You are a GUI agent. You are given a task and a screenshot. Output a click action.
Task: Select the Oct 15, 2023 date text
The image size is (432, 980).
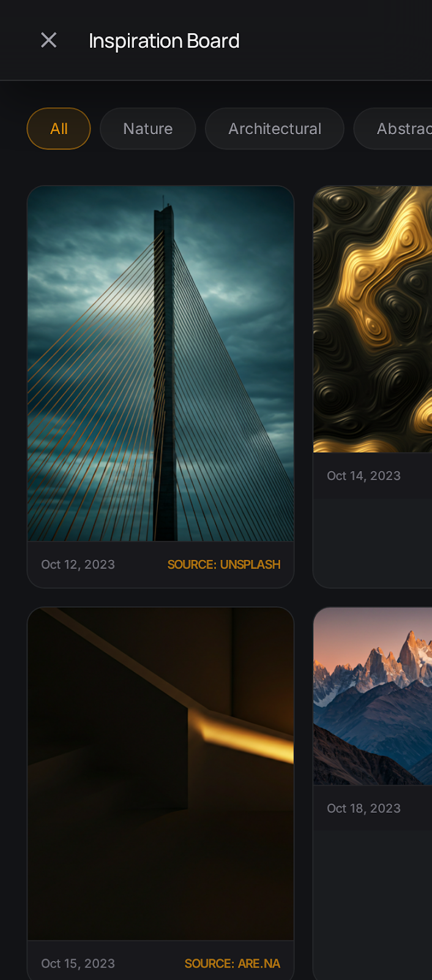[78, 963]
